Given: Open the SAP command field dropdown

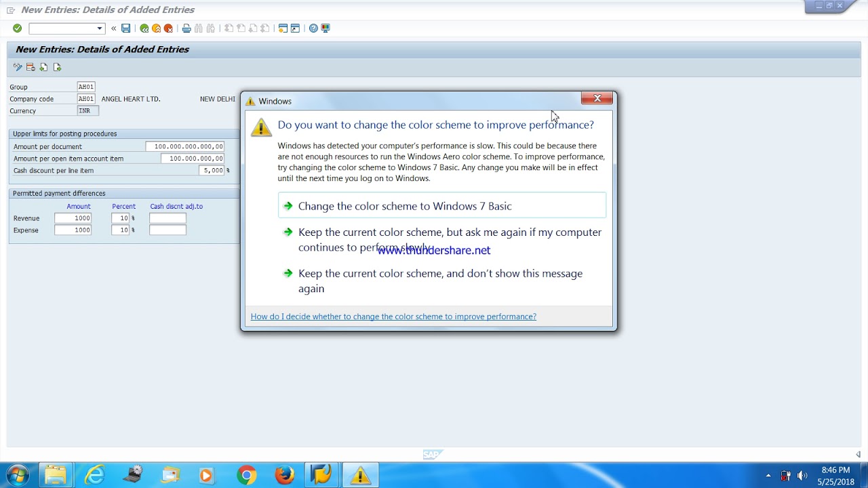Looking at the screenshot, I should click(100, 28).
